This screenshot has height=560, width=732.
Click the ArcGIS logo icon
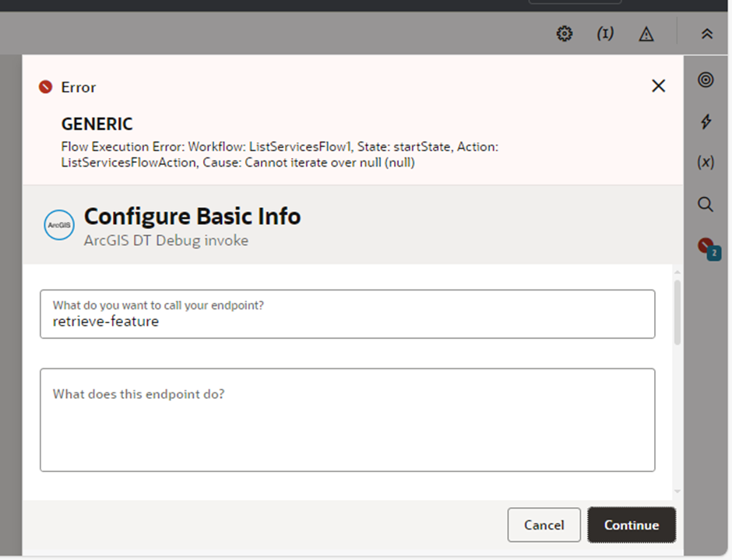coord(59,224)
